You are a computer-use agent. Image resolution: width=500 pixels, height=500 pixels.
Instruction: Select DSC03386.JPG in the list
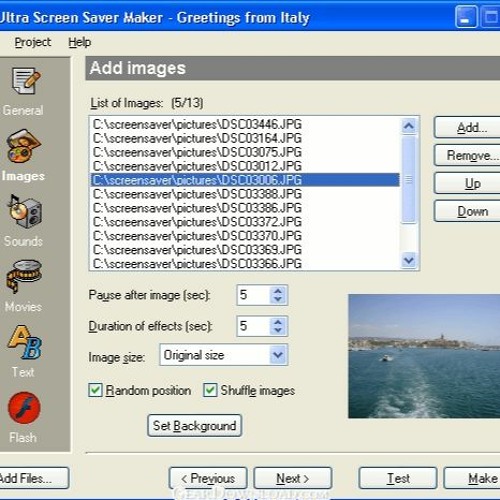(x=245, y=208)
